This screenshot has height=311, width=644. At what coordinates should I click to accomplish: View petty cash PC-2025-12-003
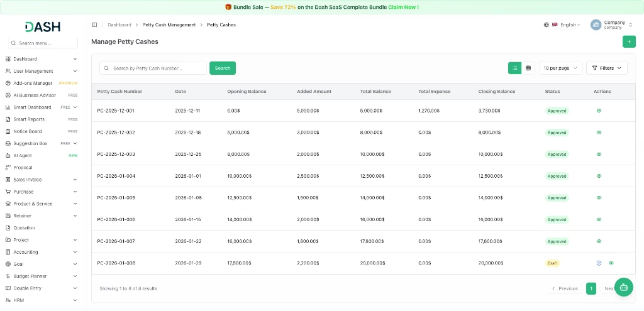[599, 155]
